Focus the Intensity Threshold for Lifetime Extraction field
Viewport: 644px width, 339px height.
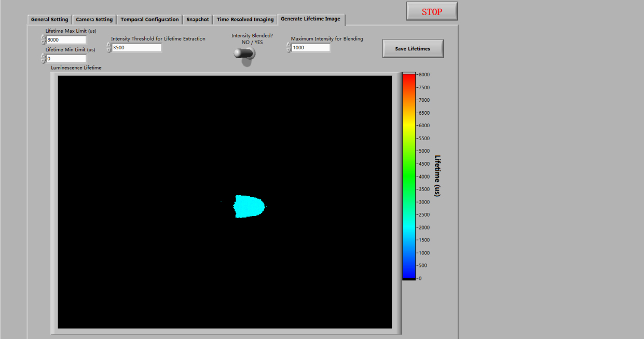pos(136,48)
